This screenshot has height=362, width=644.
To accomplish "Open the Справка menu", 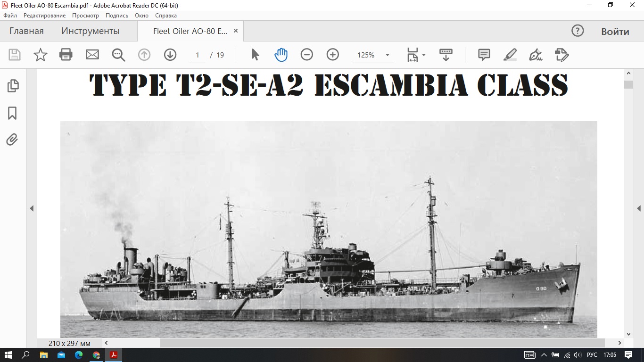I will coord(165,16).
